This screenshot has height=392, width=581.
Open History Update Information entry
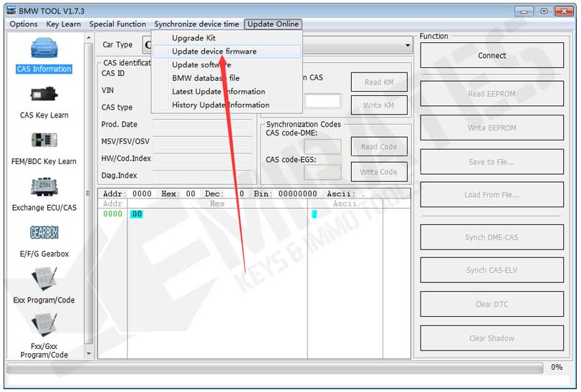(x=226, y=105)
